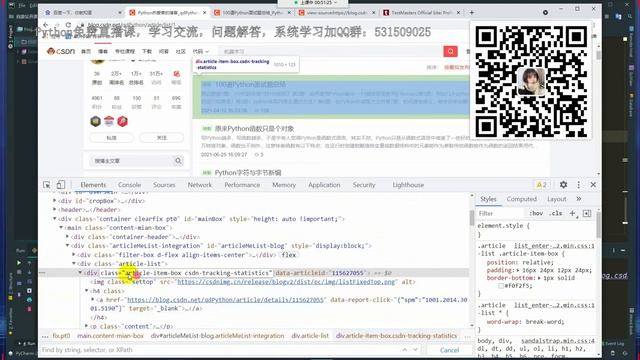
Task: Click breadcrumb div#articleMeList-blog.articleMeList-integration
Action: click(x=218, y=336)
